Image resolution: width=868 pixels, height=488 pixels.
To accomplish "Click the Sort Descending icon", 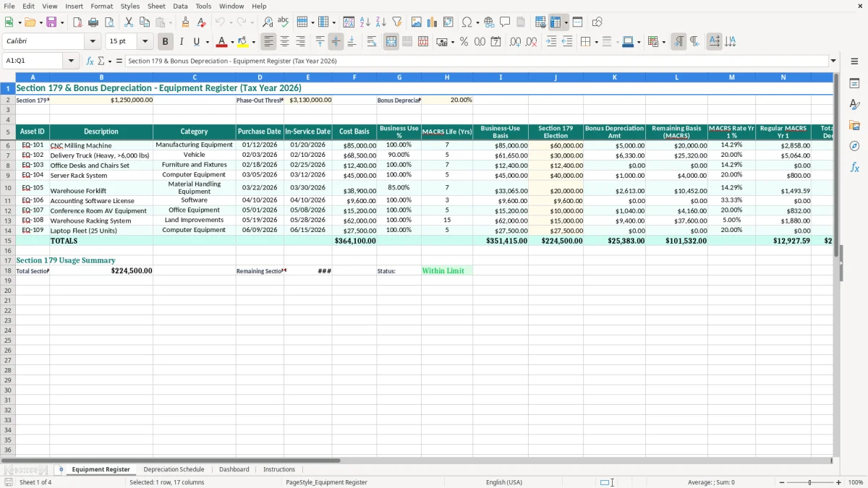I will click(x=381, y=22).
